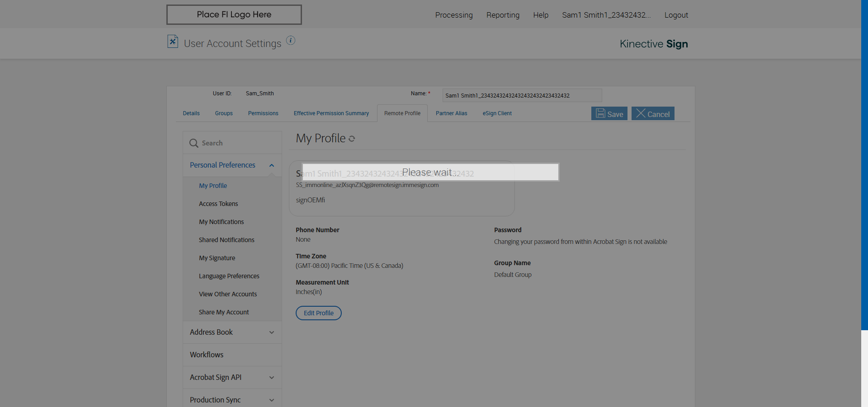Click the Cancel button
This screenshot has width=868, height=407.
pyautogui.click(x=653, y=113)
